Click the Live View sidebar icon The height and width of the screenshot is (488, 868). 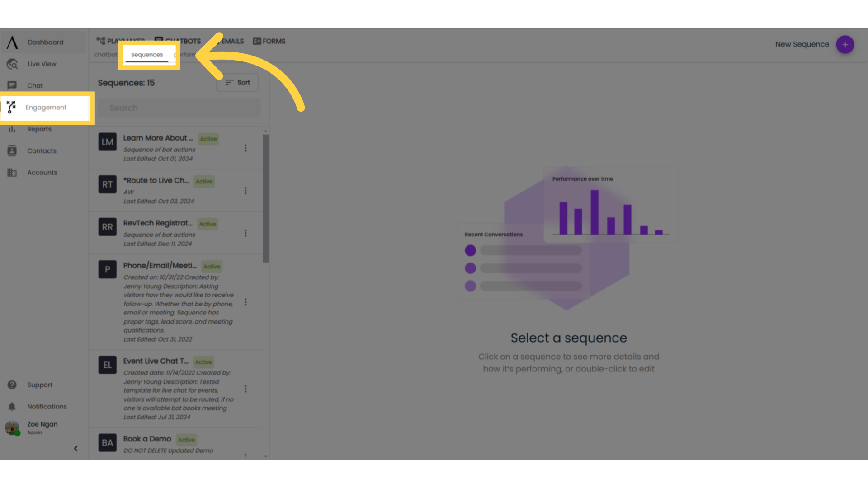pos(12,64)
